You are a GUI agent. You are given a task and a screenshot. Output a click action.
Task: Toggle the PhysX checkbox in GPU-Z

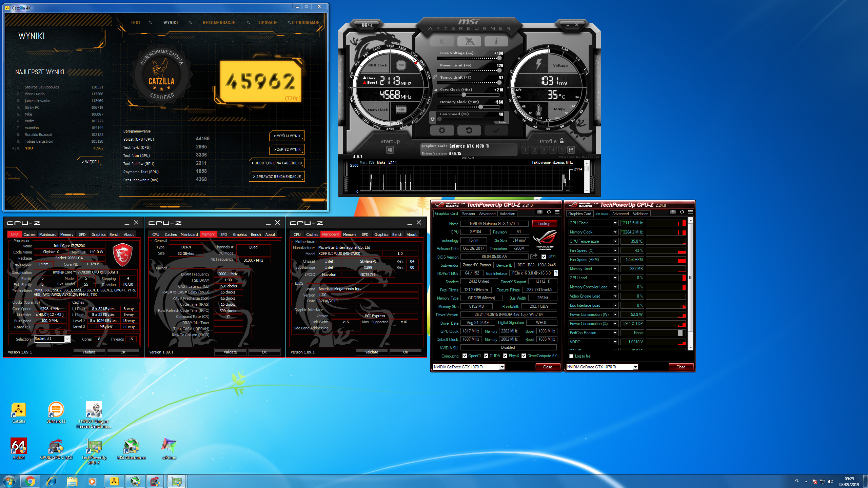tap(505, 356)
